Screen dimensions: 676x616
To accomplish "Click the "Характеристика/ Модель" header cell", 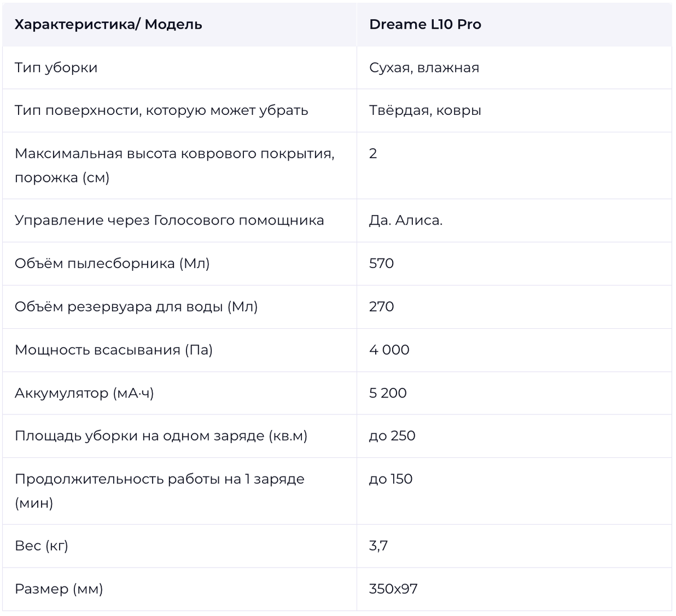I will point(108,25).
